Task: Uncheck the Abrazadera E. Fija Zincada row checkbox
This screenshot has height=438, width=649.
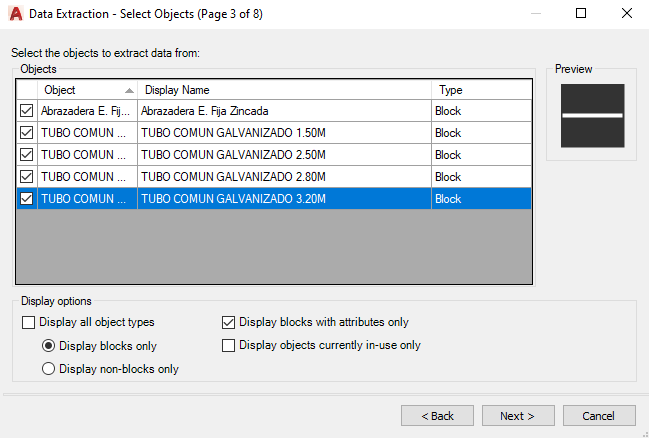Action: point(27,111)
